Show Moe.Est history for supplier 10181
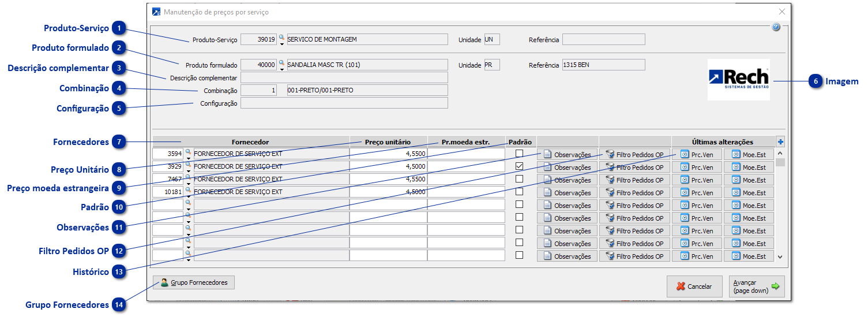The width and height of the screenshot is (868, 320). [749, 193]
